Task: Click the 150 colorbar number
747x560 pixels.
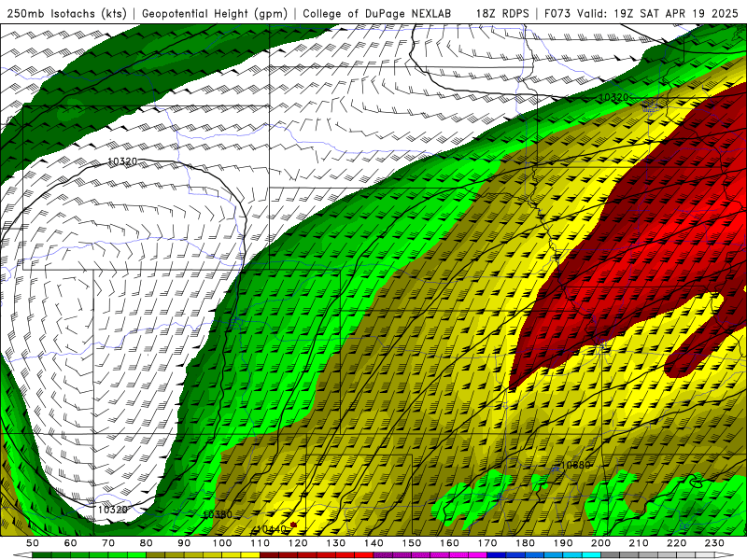Action: (412, 543)
